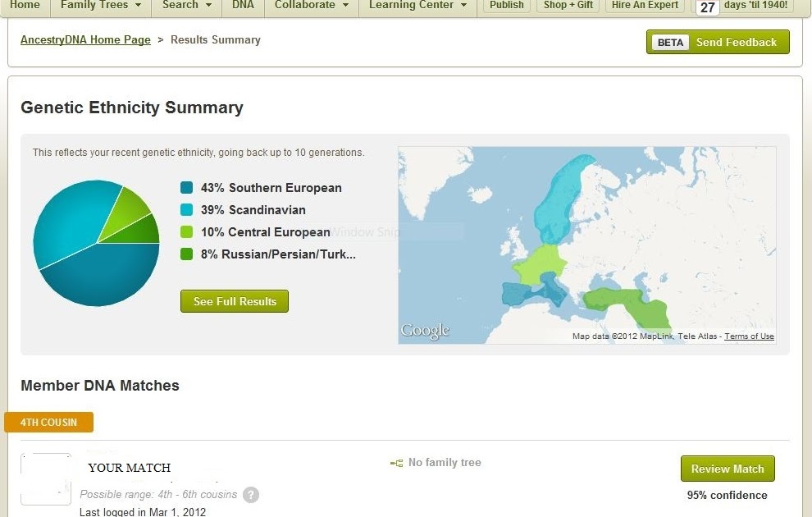Click the 39% Scandinavian label
812x517 pixels.
click(x=253, y=210)
